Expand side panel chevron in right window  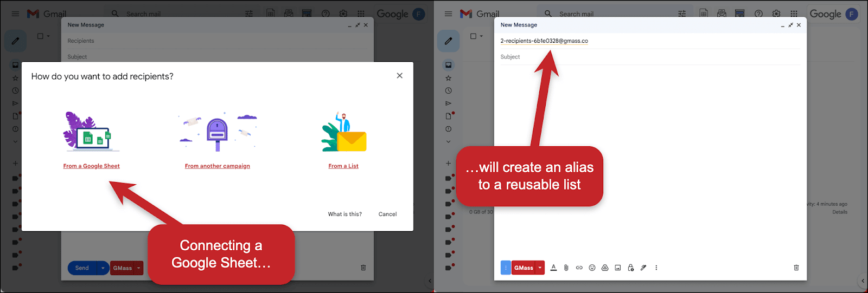[863, 281]
